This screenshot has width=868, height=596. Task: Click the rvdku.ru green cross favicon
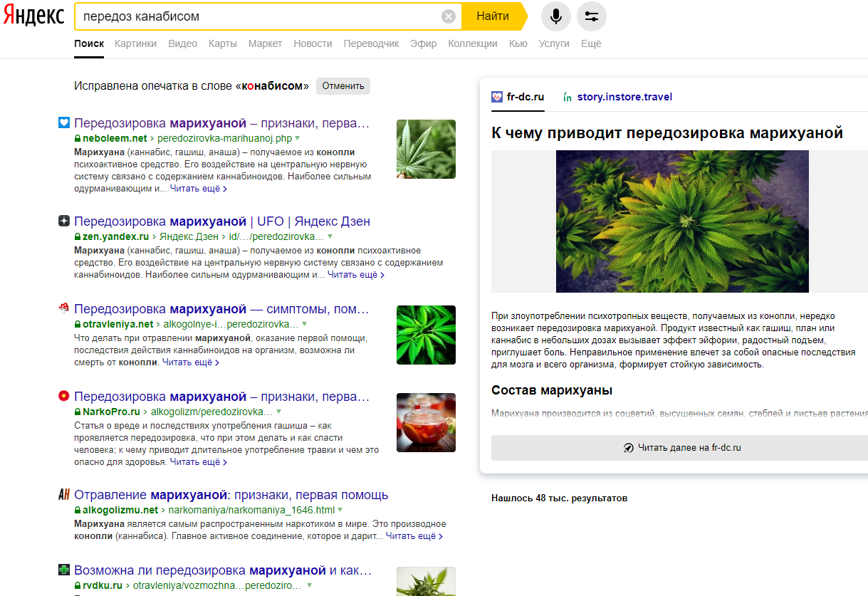pos(63,570)
